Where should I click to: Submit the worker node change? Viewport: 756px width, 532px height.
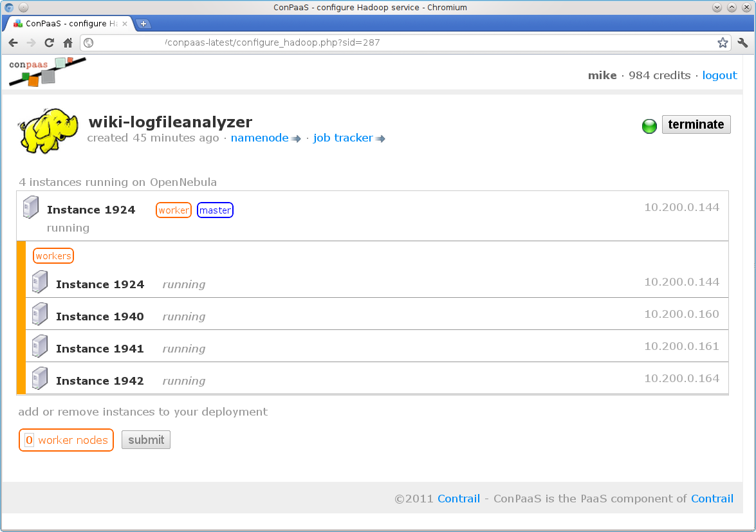click(146, 439)
